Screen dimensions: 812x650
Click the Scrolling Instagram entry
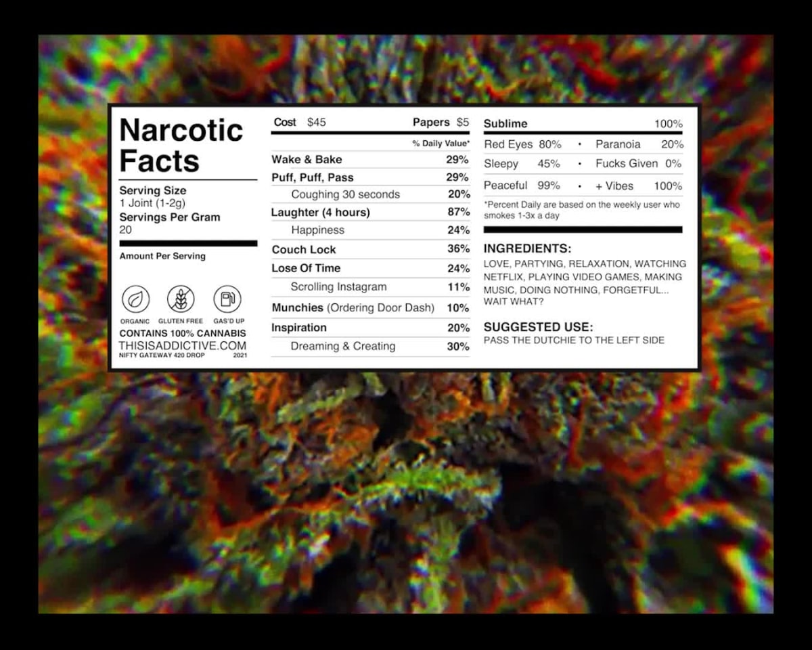338,287
